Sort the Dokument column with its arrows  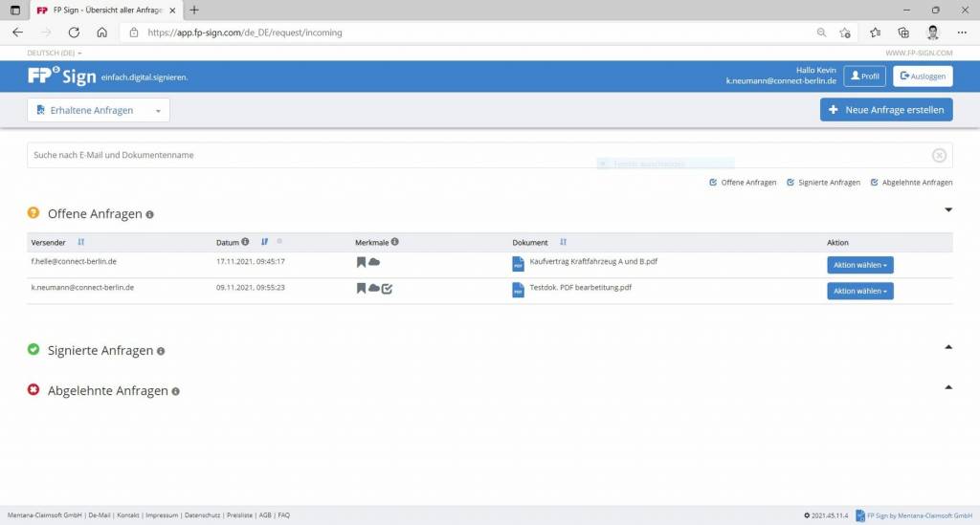(563, 243)
